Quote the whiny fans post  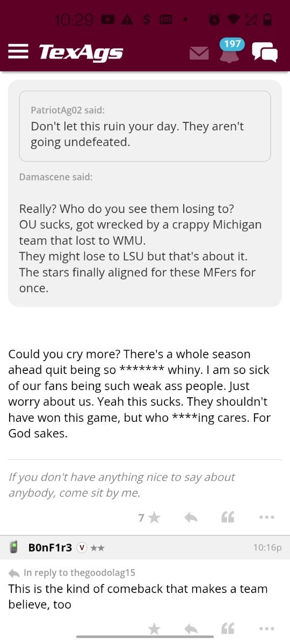228,517
